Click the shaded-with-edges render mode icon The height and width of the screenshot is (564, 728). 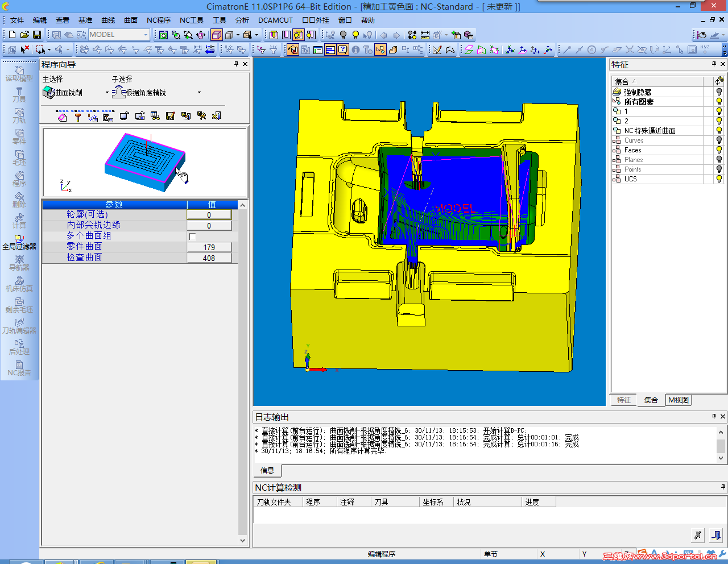click(217, 35)
